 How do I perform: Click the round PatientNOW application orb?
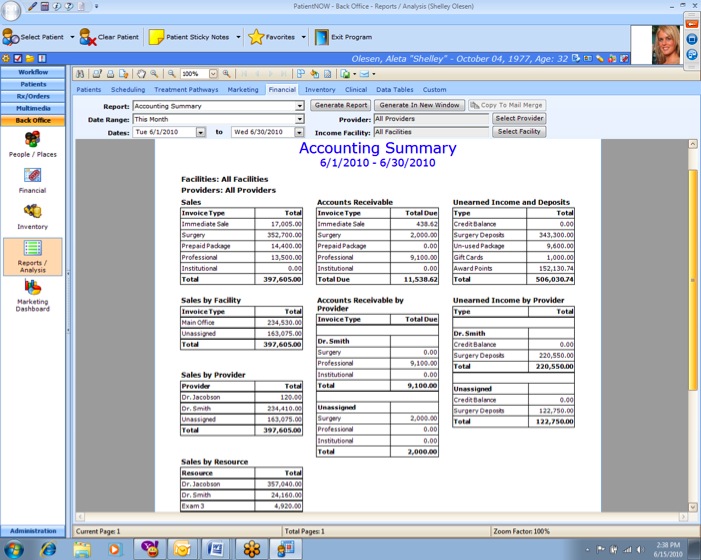tap(11, 11)
